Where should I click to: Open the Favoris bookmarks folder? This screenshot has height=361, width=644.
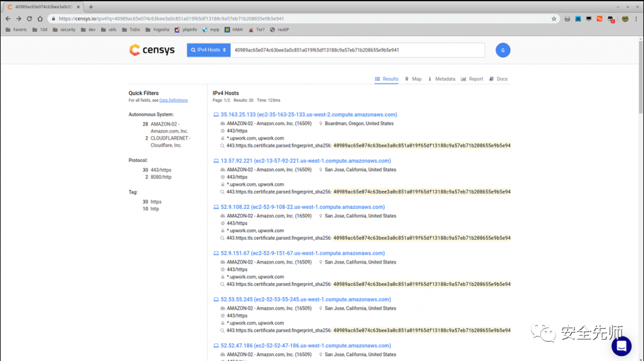[x=16, y=30]
